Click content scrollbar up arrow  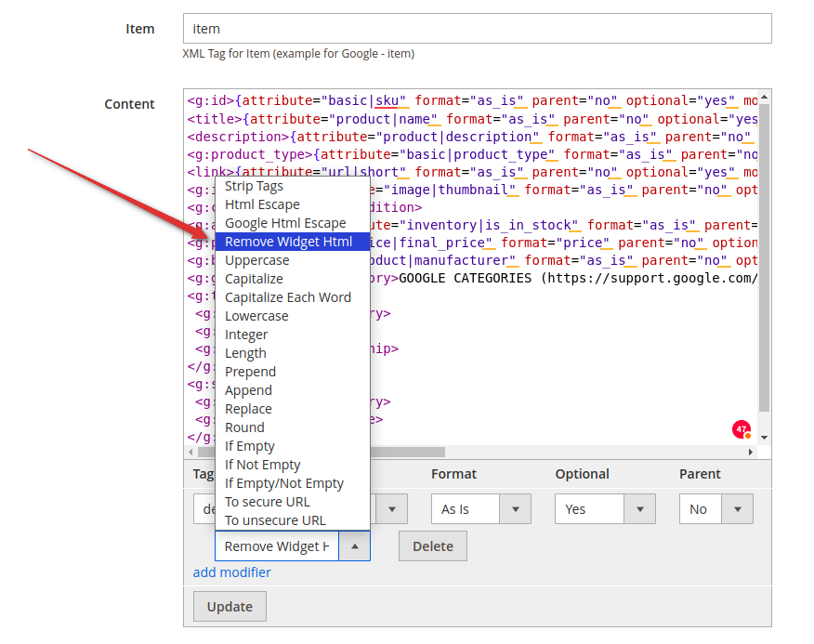coord(764,98)
